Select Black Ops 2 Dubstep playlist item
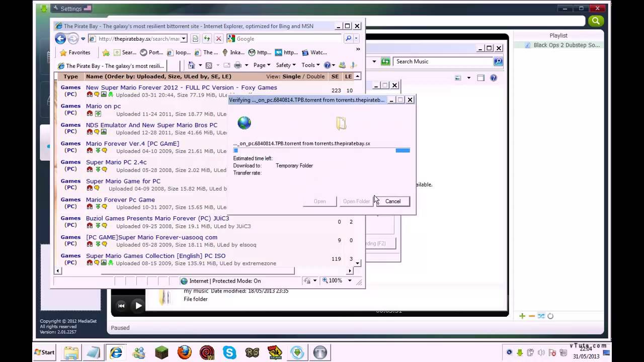The height and width of the screenshot is (362, 644). click(562, 45)
